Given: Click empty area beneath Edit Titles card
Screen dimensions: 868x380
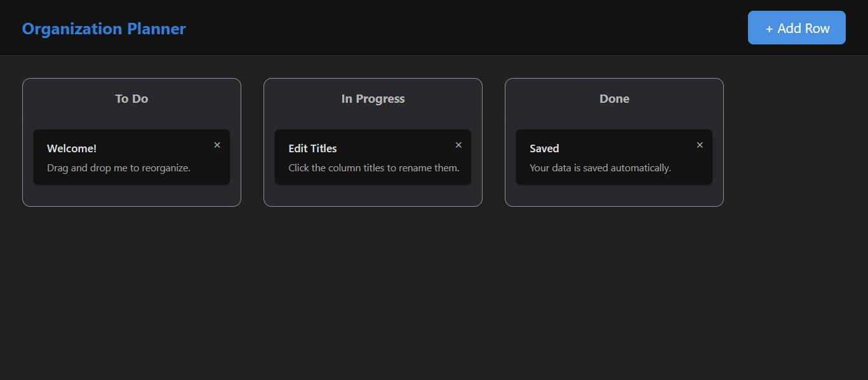Looking at the screenshot, I should click(373, 195).
